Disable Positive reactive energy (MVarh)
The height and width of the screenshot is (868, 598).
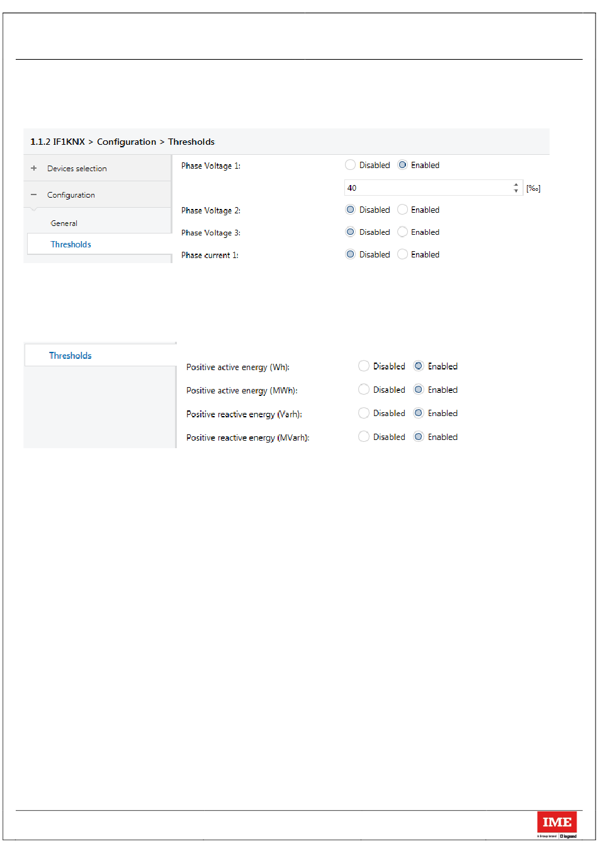point(364,437)
